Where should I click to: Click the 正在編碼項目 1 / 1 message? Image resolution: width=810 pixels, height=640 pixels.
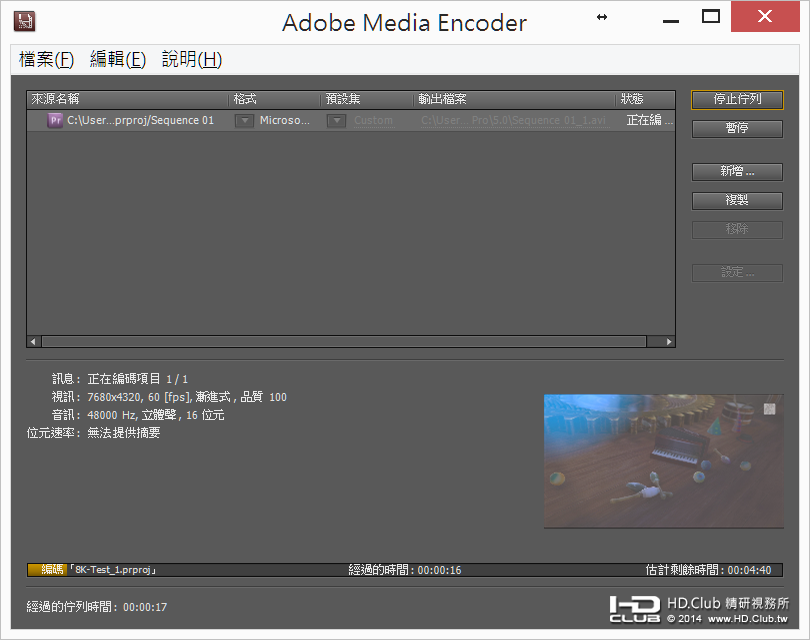[x=137, y=379]
